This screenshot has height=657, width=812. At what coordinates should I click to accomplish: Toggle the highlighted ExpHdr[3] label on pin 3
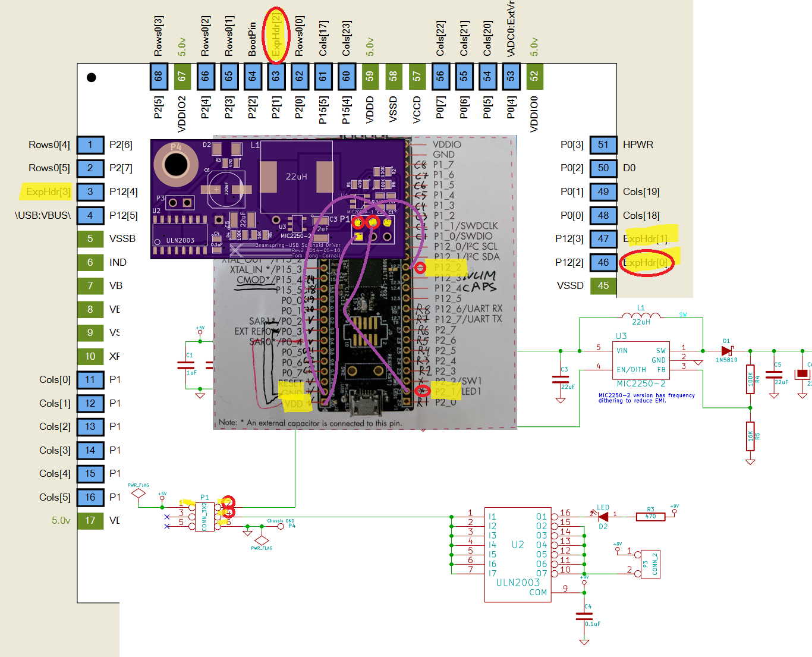(46, 191)
